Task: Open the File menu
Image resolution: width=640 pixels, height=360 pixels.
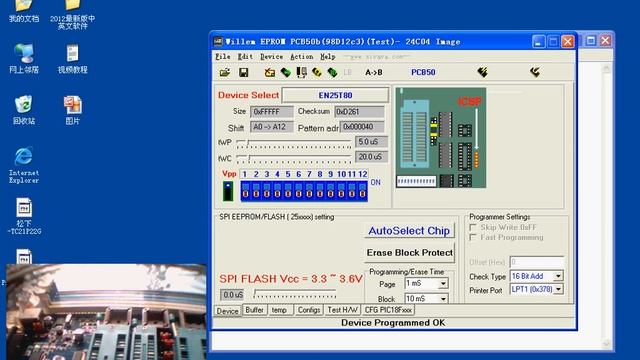Action: [223, 57]
